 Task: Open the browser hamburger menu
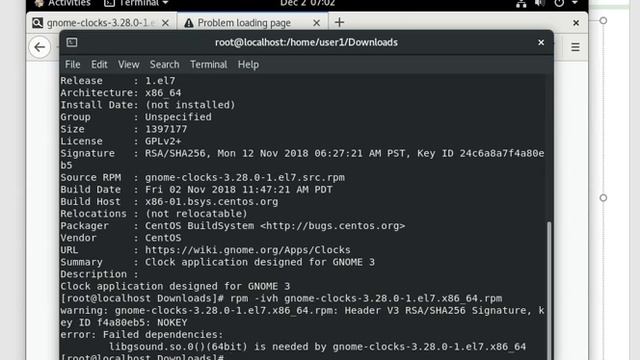click(x=575, y=47)
